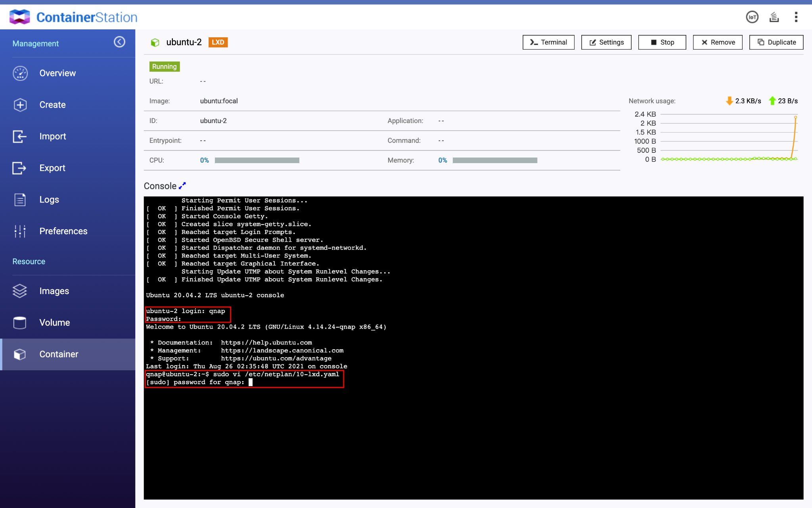The width and height of the screenshot is (812, 508).
Task: Click the Export arrow icon
Action: (x=19, y=168)
